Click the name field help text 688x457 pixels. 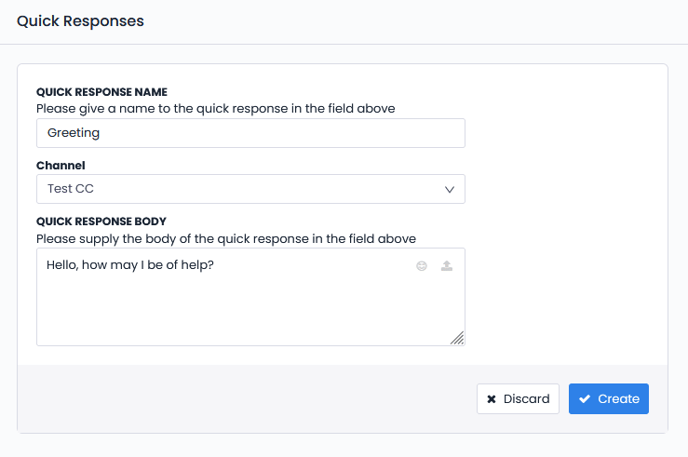221,107
